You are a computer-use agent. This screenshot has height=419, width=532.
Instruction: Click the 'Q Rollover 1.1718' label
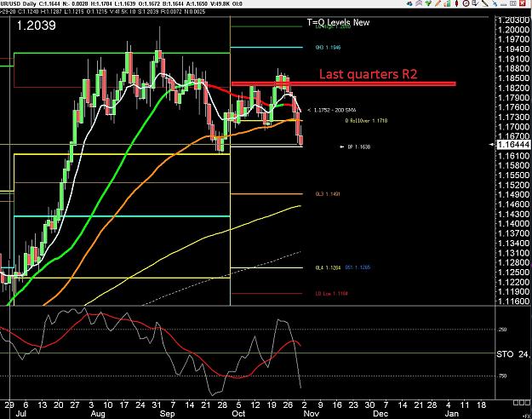[x=366, y=121]
